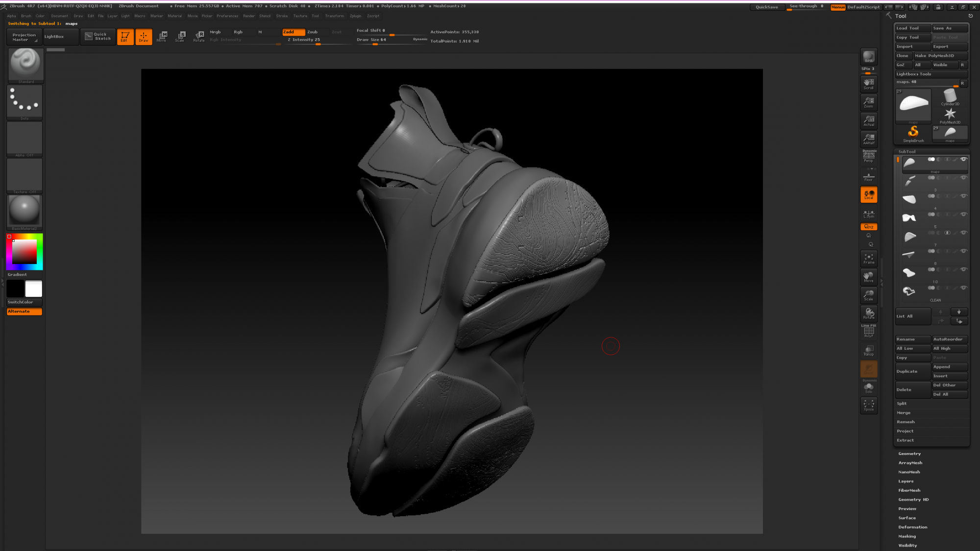Image resolution: width=980 pixels, height=551 pixels.
Task: Open the Zplugin menu
Action: [x=355, y=16]
